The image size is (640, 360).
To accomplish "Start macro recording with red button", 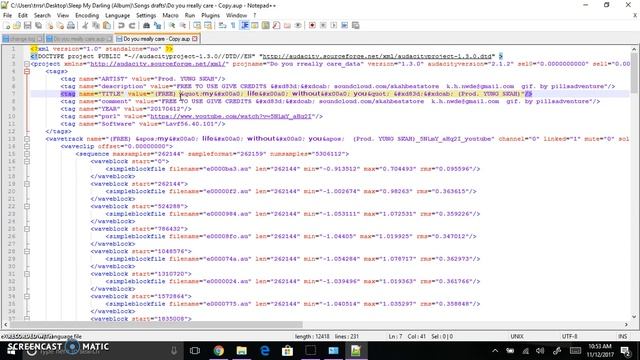I will coord(312,26).
